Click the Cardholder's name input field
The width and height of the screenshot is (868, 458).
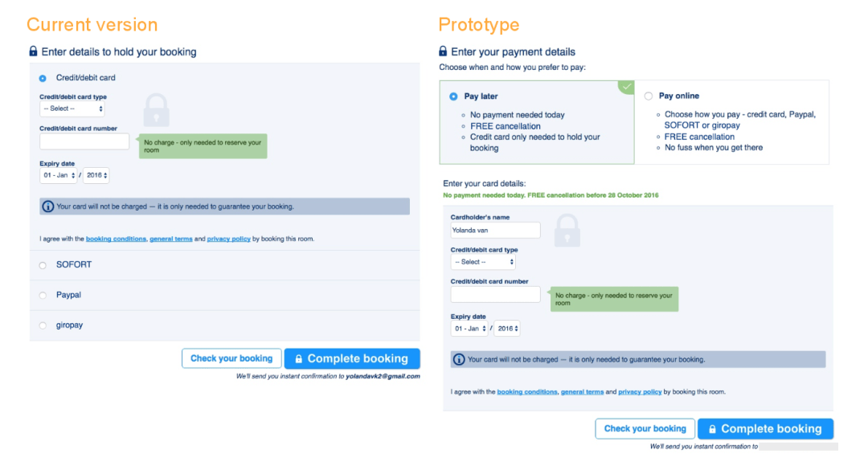tap(495, 230)
